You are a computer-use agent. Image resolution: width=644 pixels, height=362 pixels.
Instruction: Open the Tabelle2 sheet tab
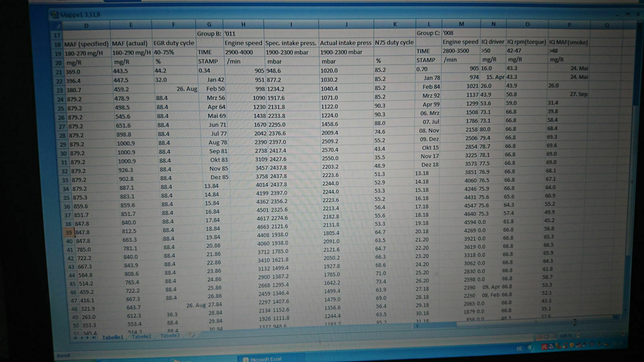(141, 336)
